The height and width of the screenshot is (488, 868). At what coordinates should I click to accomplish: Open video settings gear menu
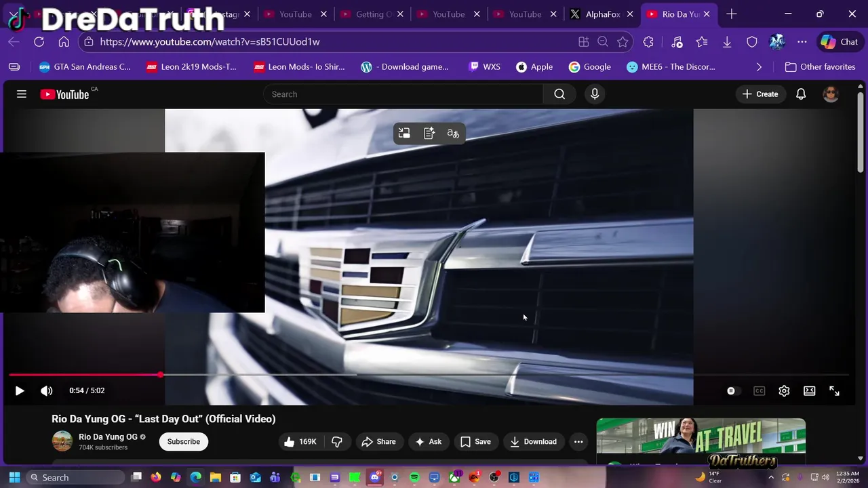[784, 391]
